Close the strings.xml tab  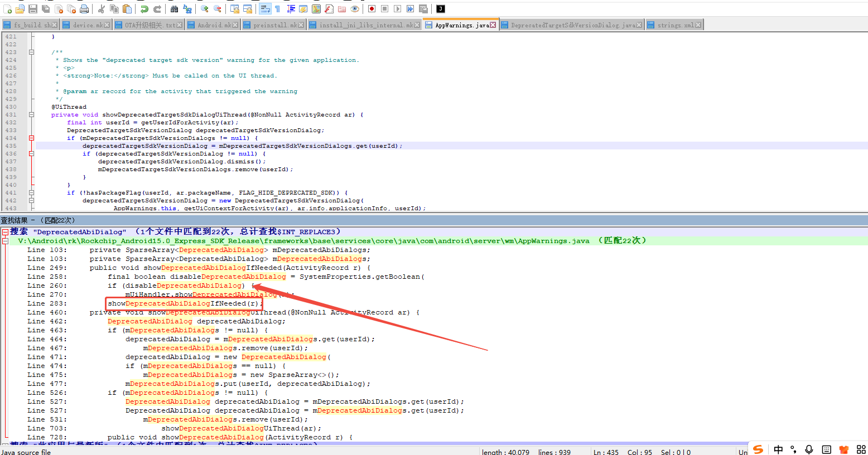coord(698,25)
